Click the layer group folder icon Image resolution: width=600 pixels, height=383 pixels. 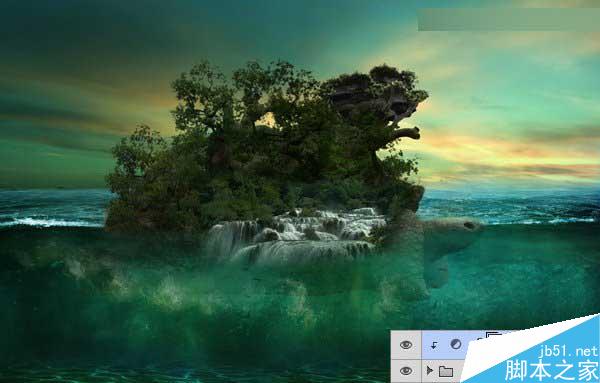coord(446,371)
